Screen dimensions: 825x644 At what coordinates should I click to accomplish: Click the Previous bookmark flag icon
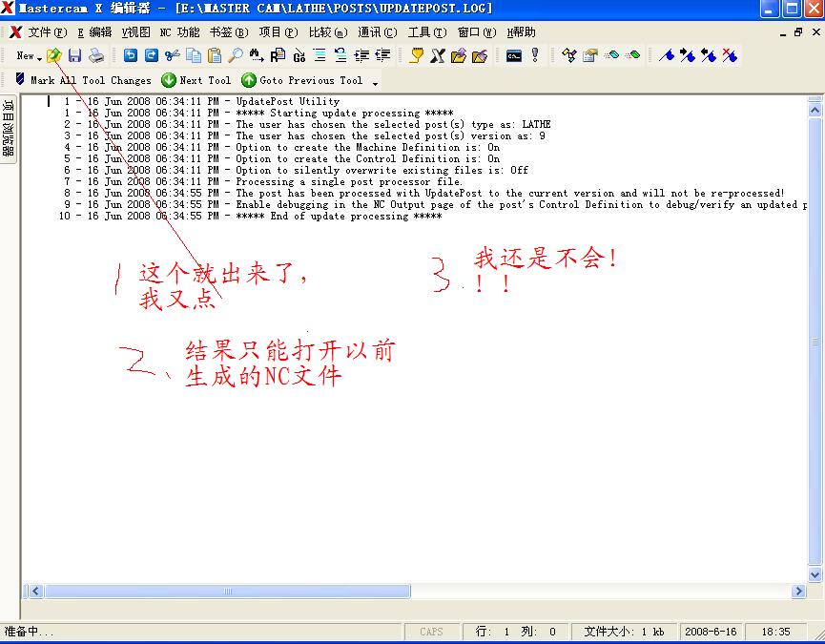709,55
